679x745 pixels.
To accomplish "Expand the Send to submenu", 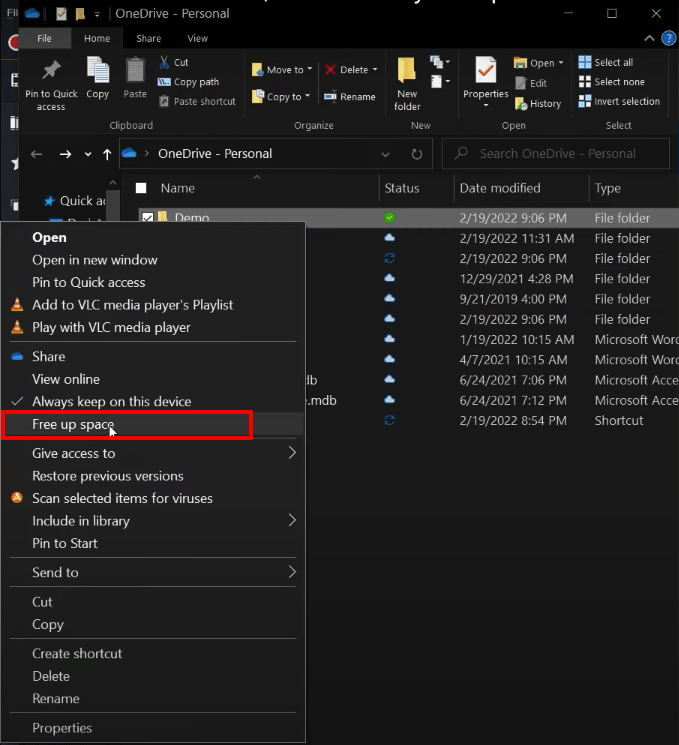I will click(x=153, y=573).
